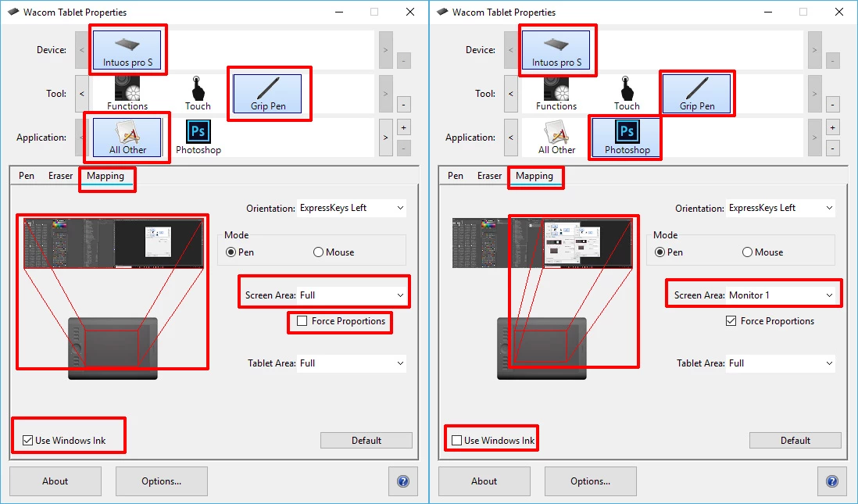Open Tablet Area dropdown in right window

point(781,363)
